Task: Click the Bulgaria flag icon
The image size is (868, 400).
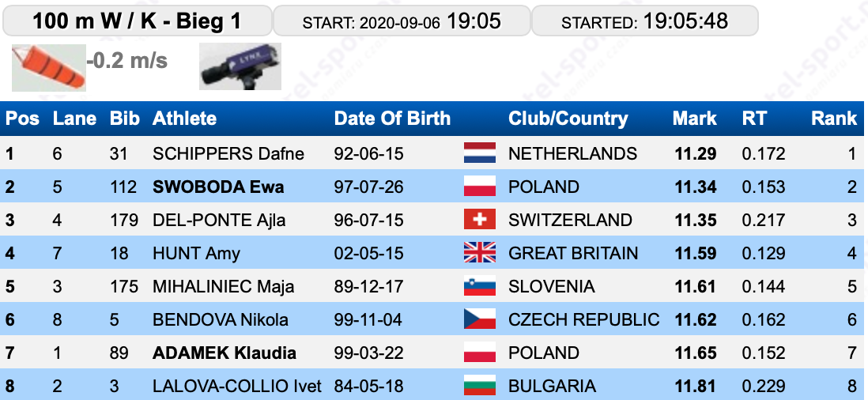Action: click(x=479, y=386)
